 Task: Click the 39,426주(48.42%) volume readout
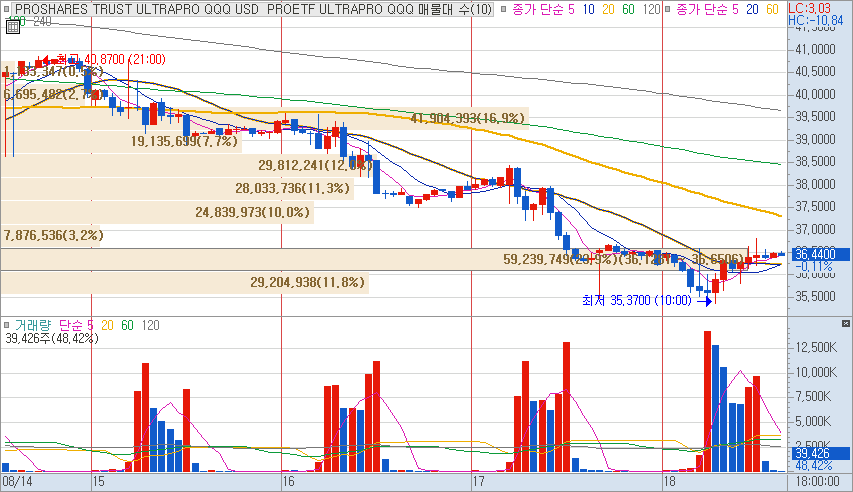pos(52,338)
